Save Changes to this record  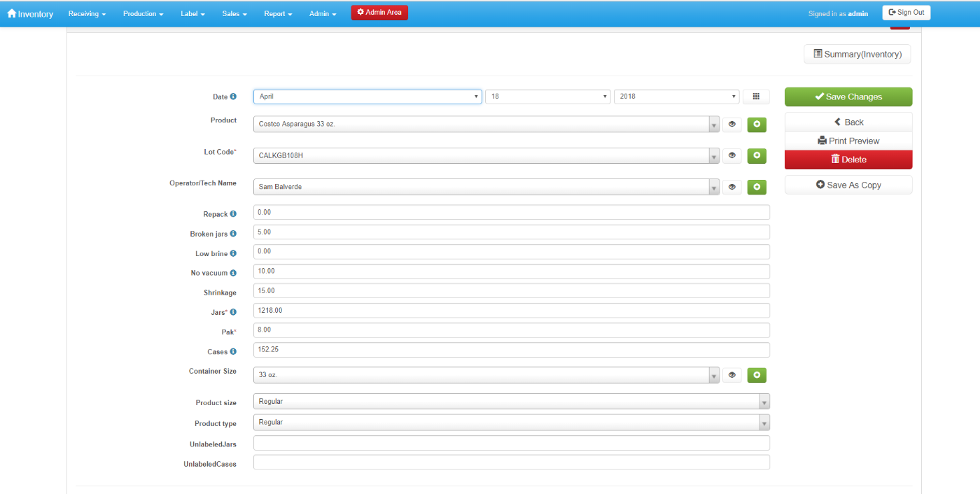[x=848, y=97]
